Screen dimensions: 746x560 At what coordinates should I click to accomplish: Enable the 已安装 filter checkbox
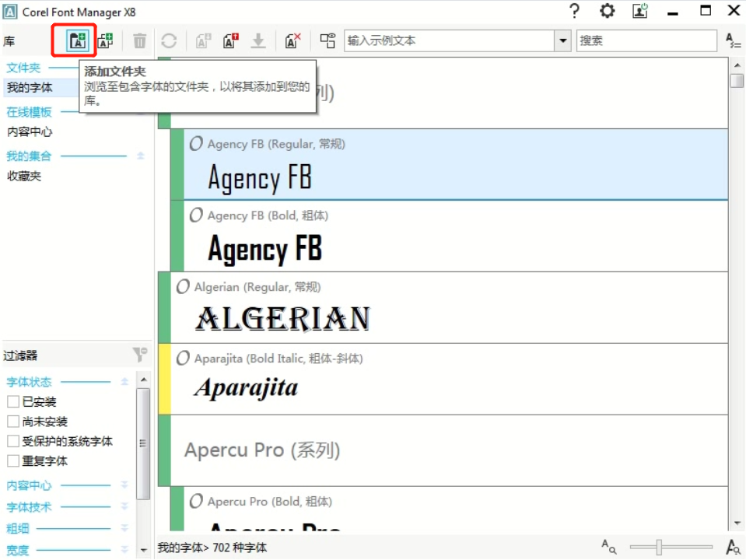[x=13, y=402]
